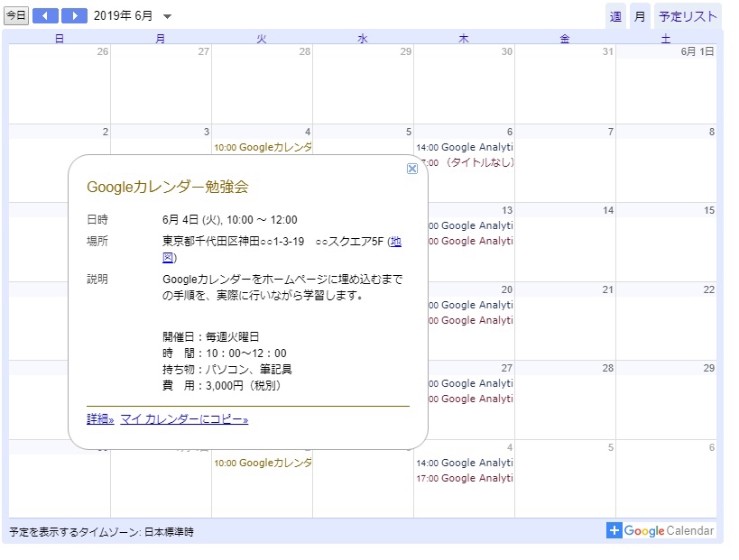Open the upper Google Analyti event on June 20
The image size is (739, 560).
(x=471, y=305)
